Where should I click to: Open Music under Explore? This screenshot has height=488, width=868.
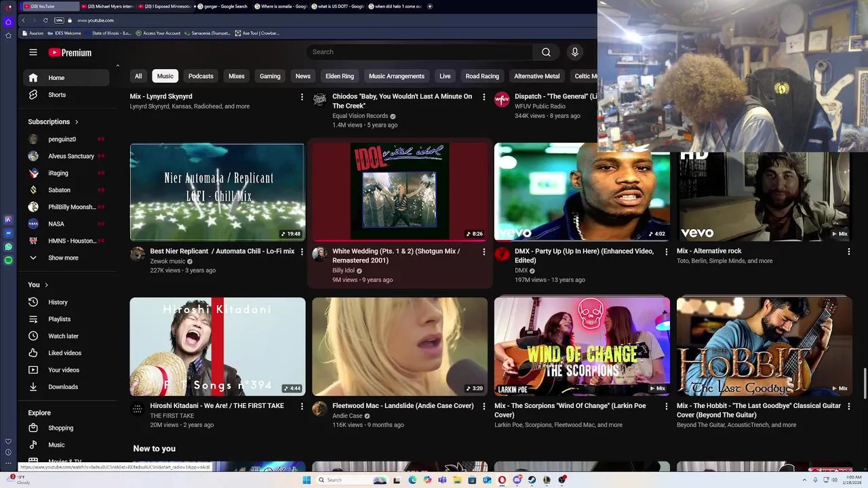[66, 445]
